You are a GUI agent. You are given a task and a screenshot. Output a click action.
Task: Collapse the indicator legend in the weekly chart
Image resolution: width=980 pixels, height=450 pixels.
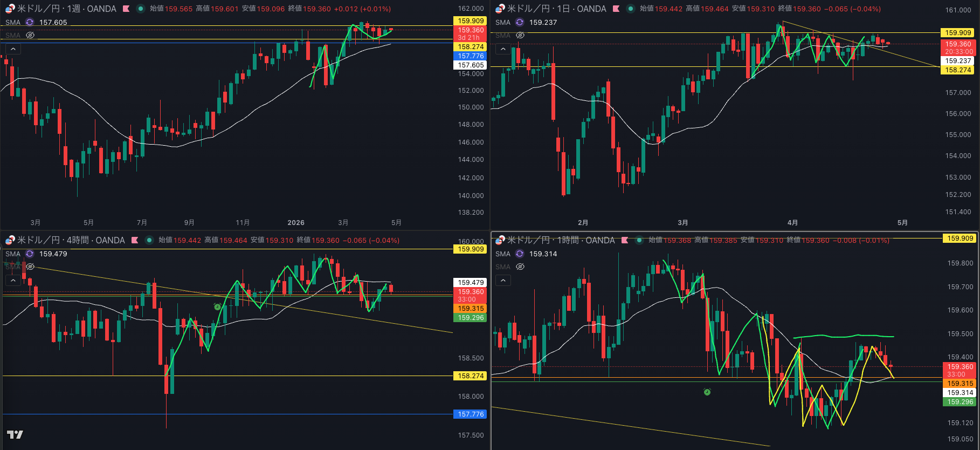click(13, 49)
